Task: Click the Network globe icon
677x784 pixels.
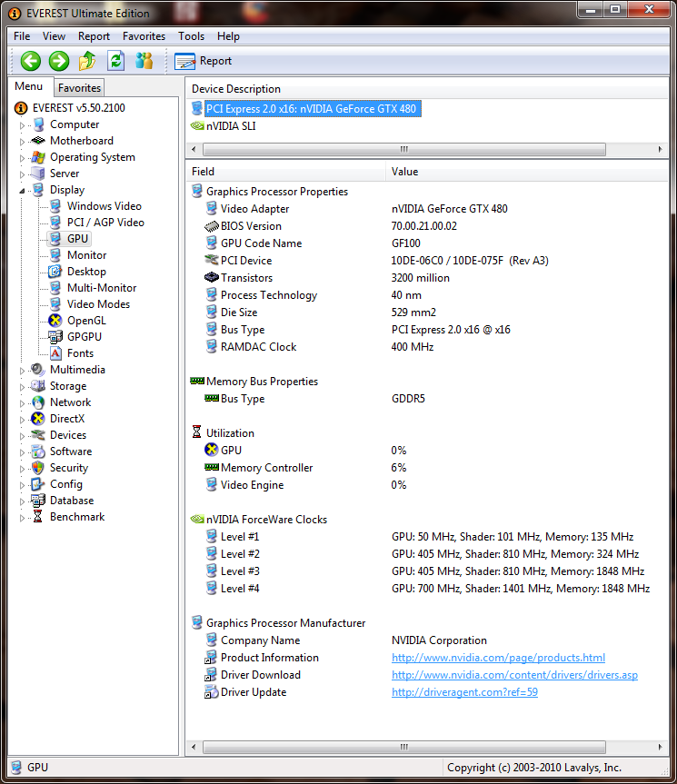Action: 37,402
